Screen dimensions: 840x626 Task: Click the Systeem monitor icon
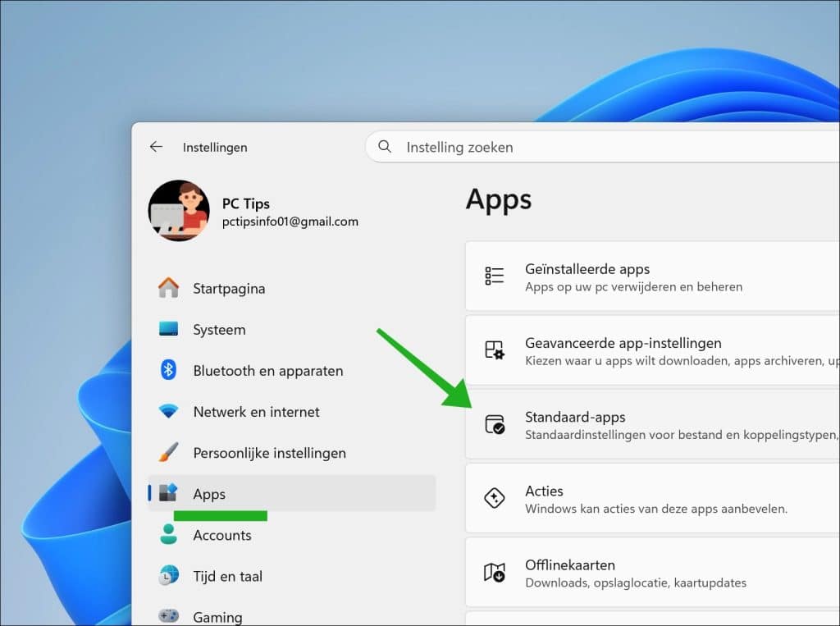point(168,328)
